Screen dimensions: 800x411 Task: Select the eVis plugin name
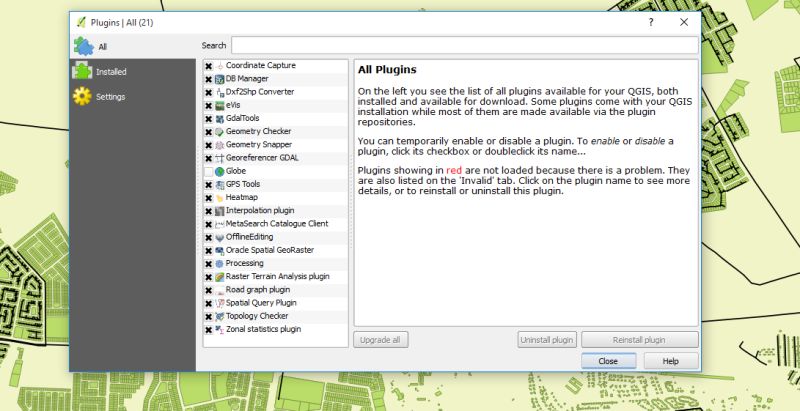[233, 105]
